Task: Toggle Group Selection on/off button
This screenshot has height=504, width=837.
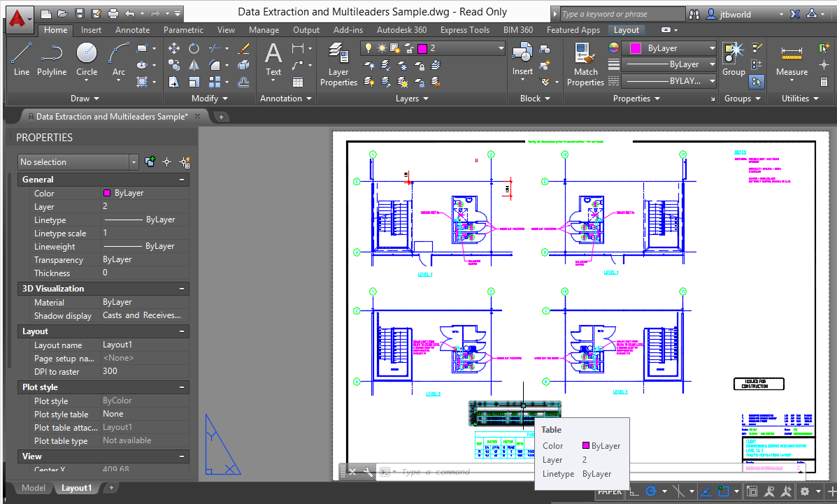Action: pos(757,82)
